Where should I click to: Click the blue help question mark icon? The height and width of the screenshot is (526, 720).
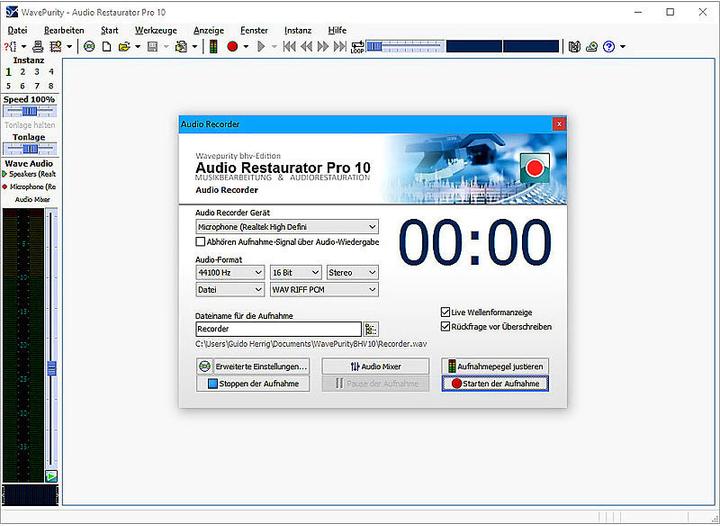point(609,46)
